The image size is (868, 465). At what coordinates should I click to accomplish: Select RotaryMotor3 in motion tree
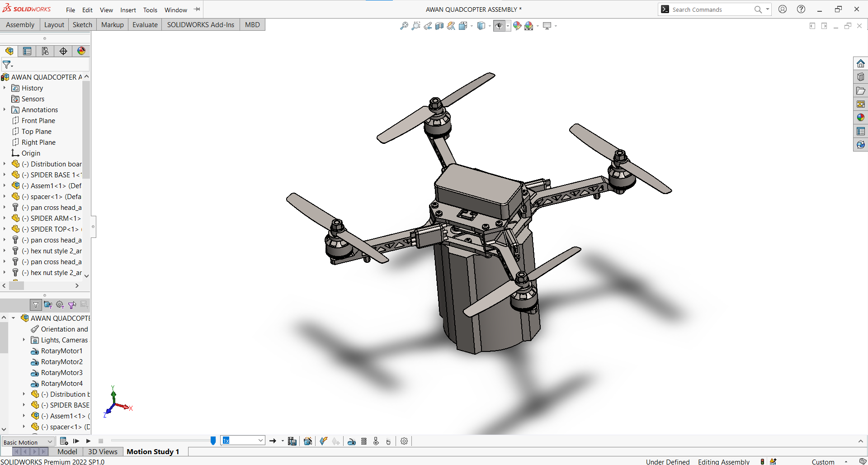coord(61,373)
